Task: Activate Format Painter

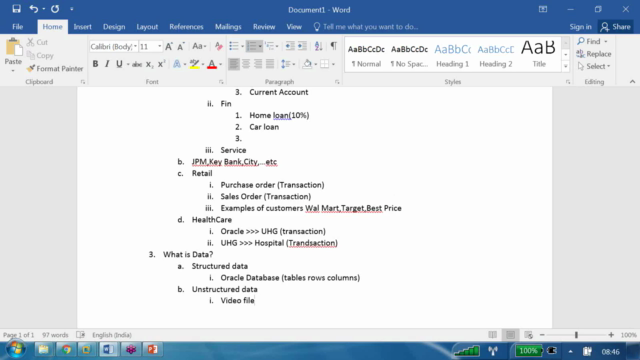Action: pyautogui.click(x=55, y=69)
